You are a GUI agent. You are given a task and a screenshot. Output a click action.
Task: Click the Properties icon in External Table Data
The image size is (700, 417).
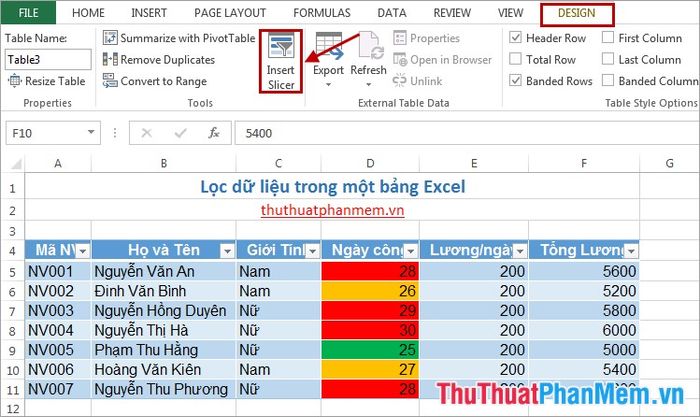[x=400, y=38]
